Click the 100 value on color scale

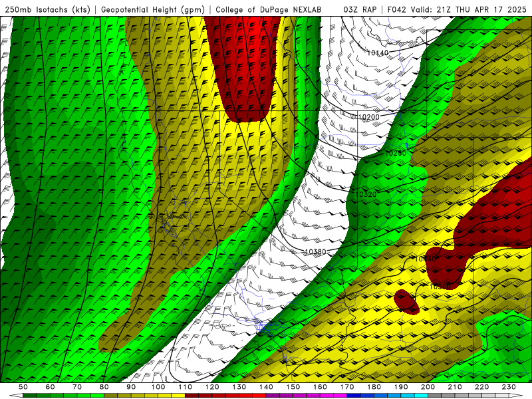(x=158, y=387)
